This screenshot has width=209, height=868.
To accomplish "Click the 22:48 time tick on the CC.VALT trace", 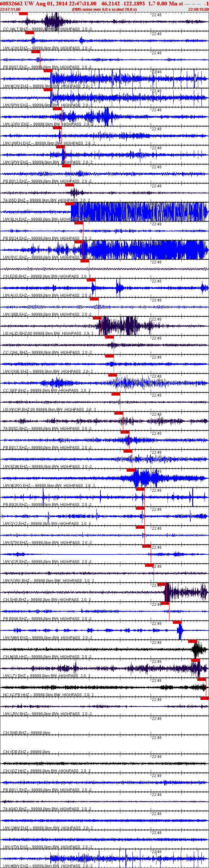I will (x=156, y=15).
